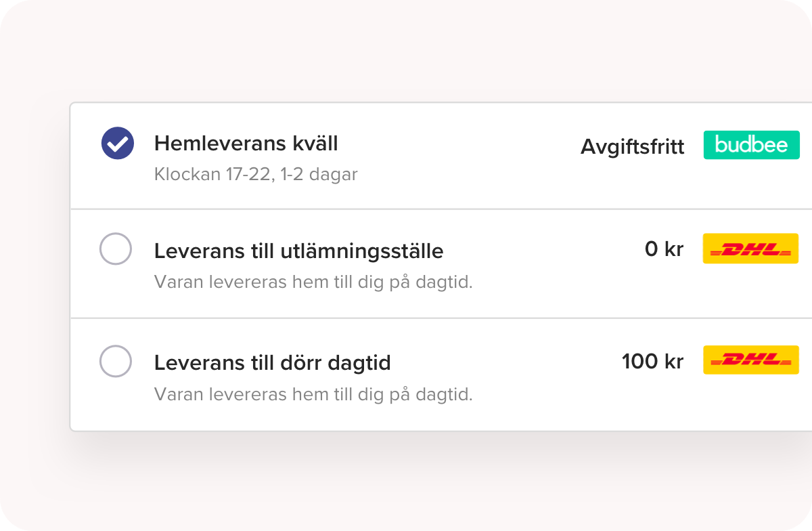Select Leverans till utlämningsställe radio button

[116, 249]
